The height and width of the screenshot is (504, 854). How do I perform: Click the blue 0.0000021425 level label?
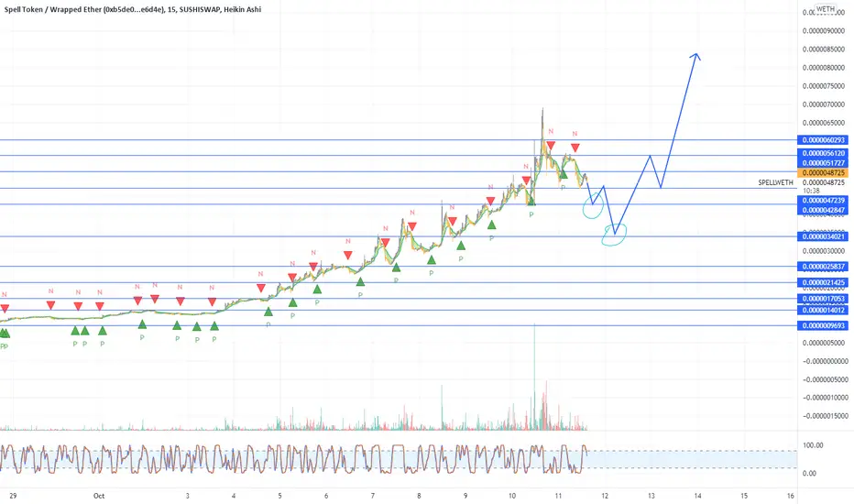(x=823, y=283)
